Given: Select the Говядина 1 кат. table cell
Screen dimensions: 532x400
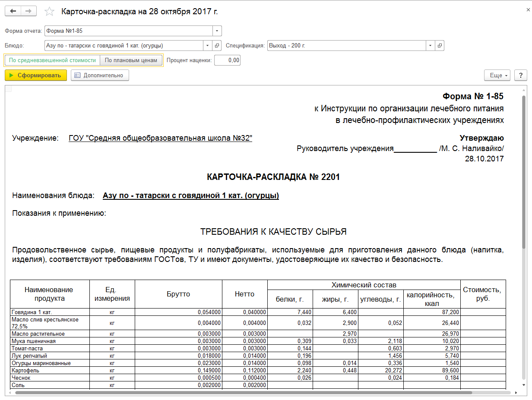Looking at the screenshot, I should click(50, 312).
